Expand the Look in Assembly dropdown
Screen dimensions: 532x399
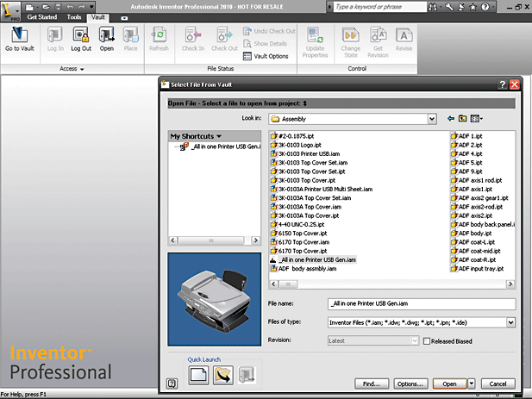(x=432, y=119)
